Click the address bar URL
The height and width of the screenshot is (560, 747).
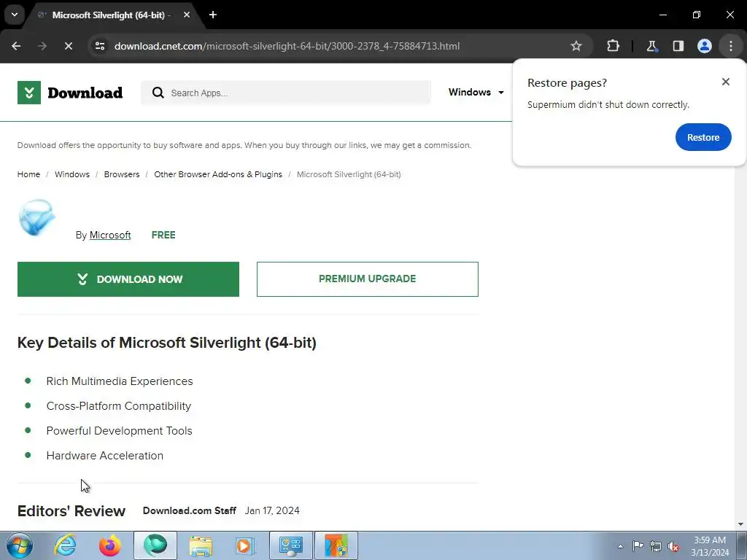[x=287, y=46]
